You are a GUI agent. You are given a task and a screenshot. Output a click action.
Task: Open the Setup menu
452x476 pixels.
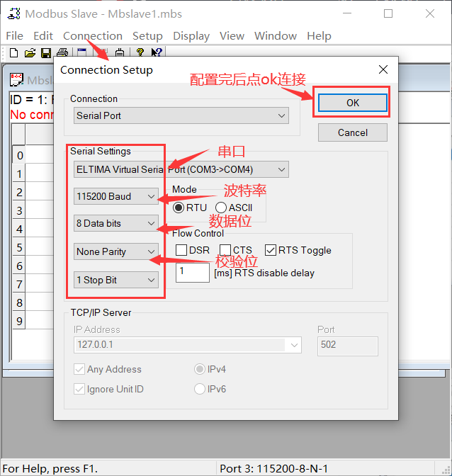point(147,36)
